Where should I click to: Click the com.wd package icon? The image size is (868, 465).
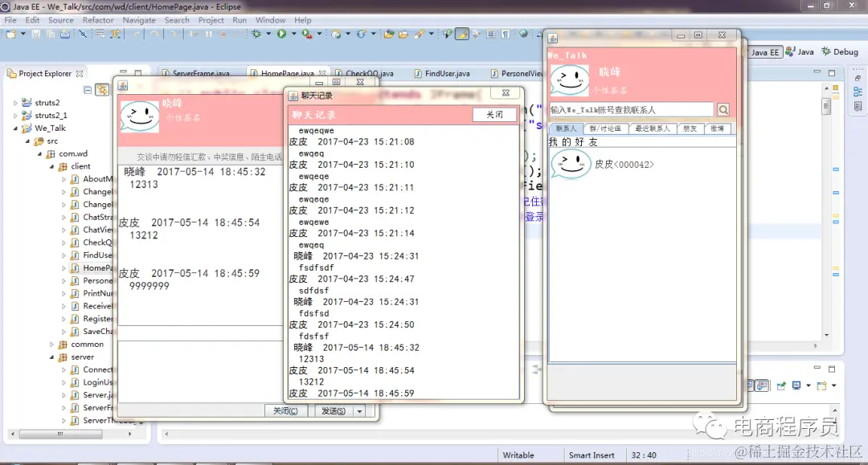click(51, 153)
